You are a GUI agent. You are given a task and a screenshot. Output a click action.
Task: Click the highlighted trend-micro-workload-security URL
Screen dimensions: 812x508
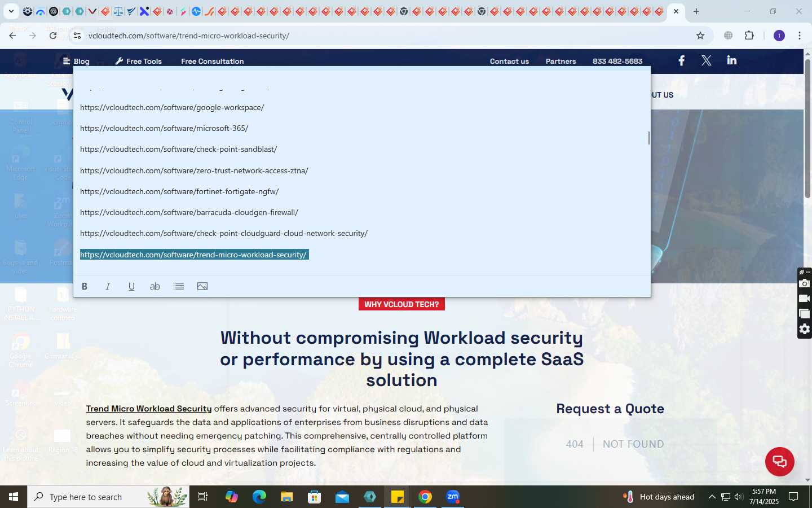tap(193, 255)
